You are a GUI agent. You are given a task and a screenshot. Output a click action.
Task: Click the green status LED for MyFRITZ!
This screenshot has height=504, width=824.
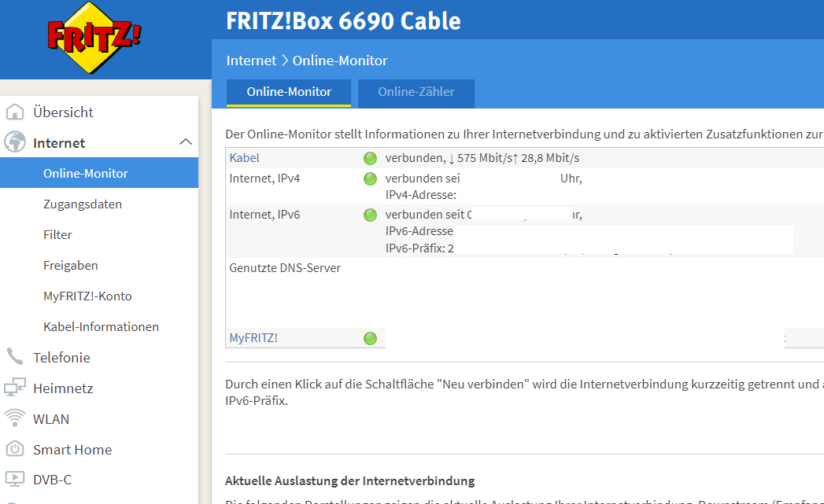point(371,339)
